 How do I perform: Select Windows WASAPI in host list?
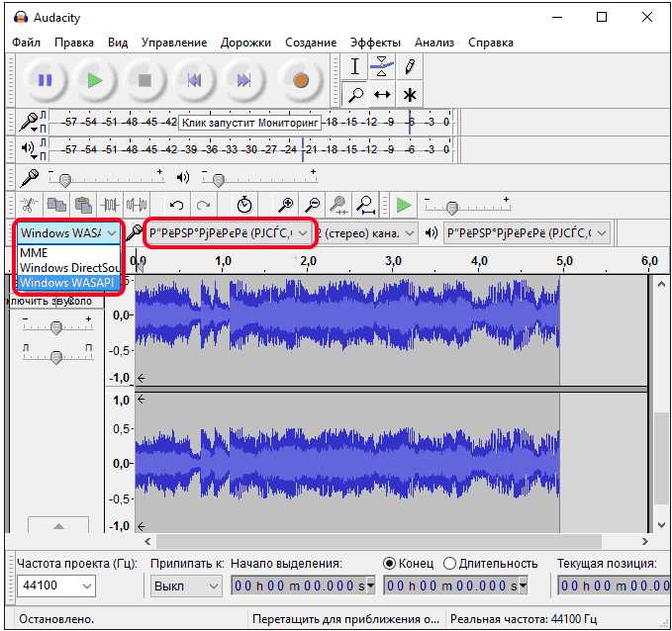pos(68,283)
